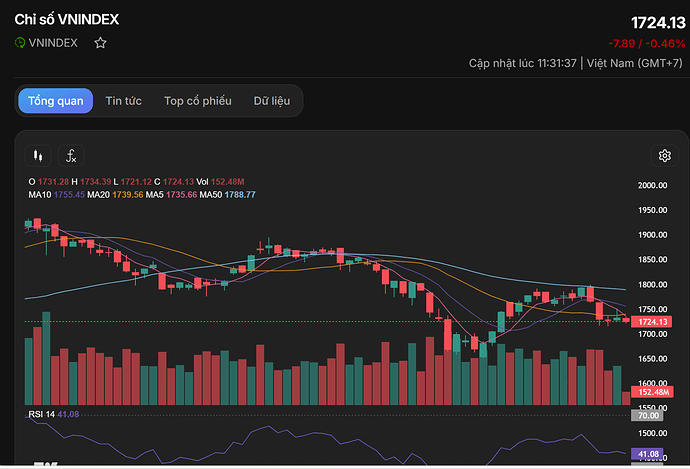This screenshot has width=690, height=469.
Task: Click the Vol 152.48M value in legend
Action: click(220, 182)
